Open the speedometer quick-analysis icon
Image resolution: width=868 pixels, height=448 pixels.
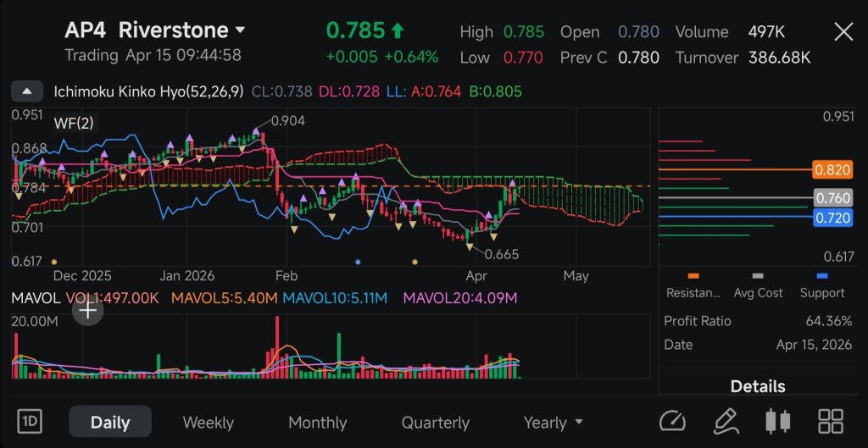(672, 422)
